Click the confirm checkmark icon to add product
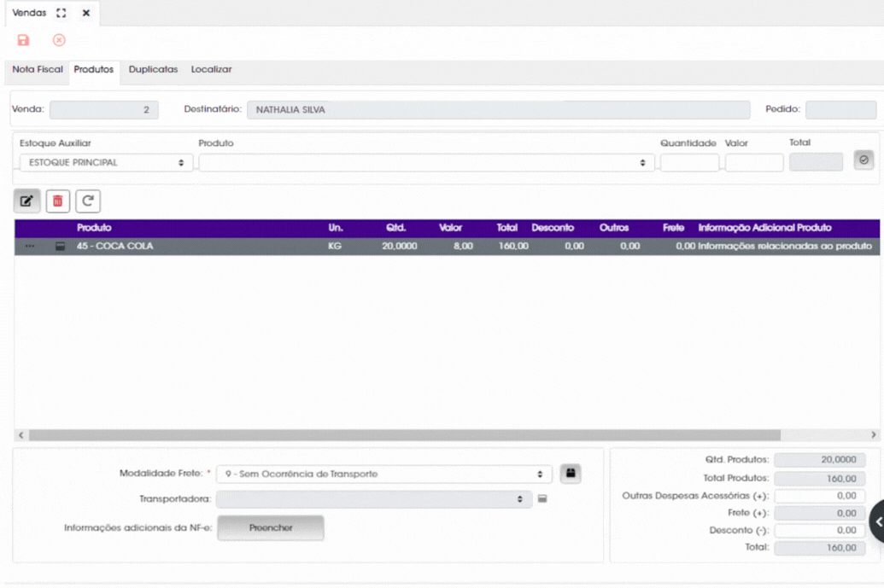 [864, 160]
